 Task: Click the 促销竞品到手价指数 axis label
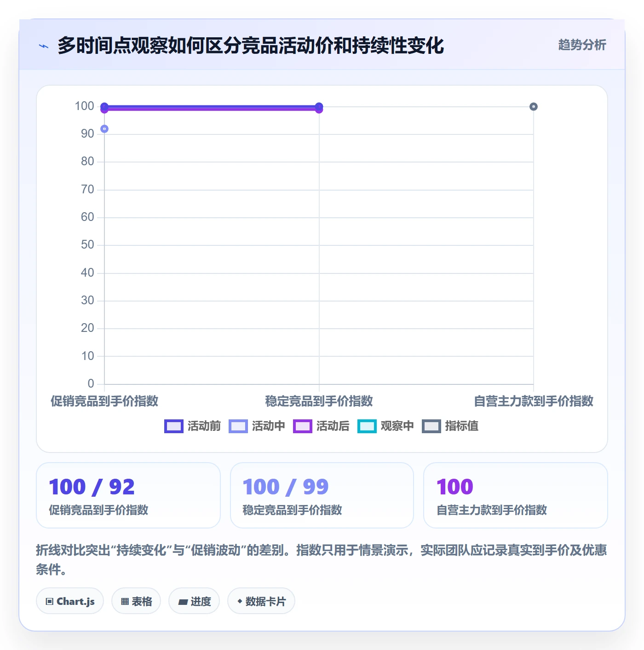click(x=104, y=401)
